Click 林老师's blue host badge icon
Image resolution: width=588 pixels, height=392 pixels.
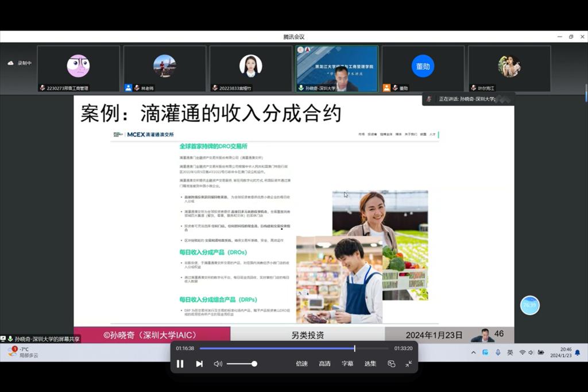128,88
